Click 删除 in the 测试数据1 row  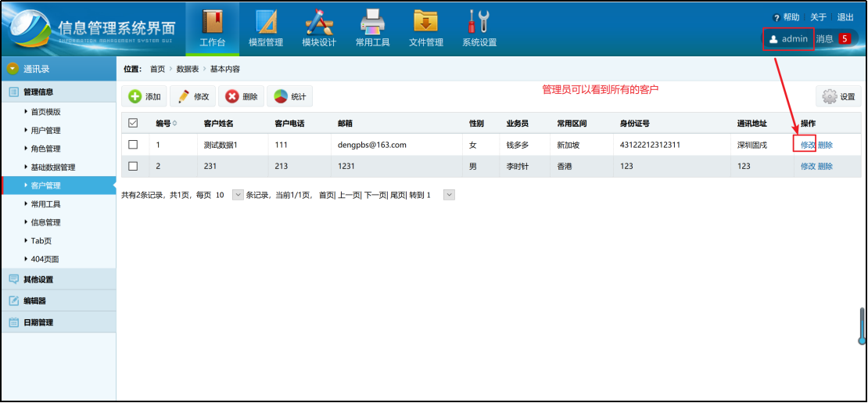pyautogui.click(x=825, y=146)
